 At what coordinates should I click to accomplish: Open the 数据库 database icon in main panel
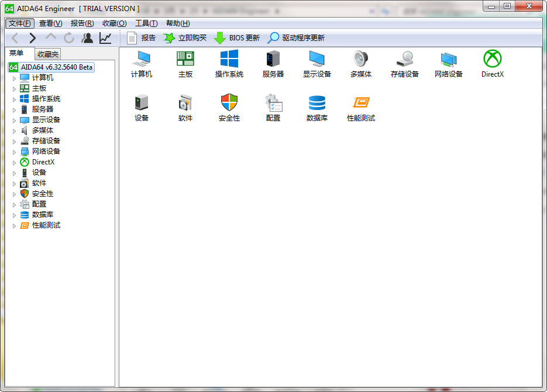[x=316, y=108]
